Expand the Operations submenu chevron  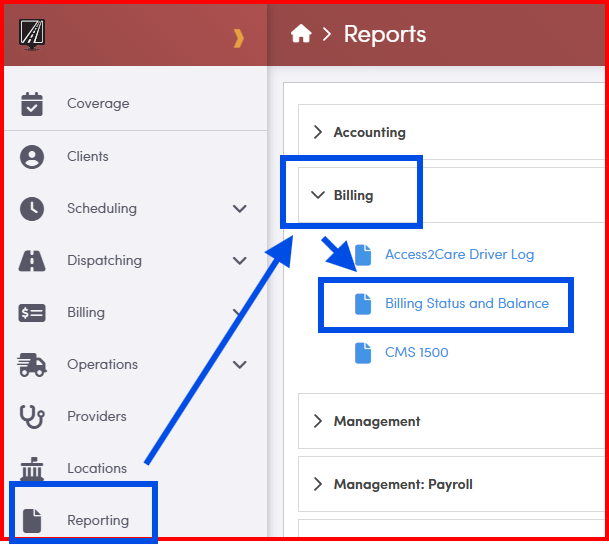pyautogui.click(x=239, y=365)
